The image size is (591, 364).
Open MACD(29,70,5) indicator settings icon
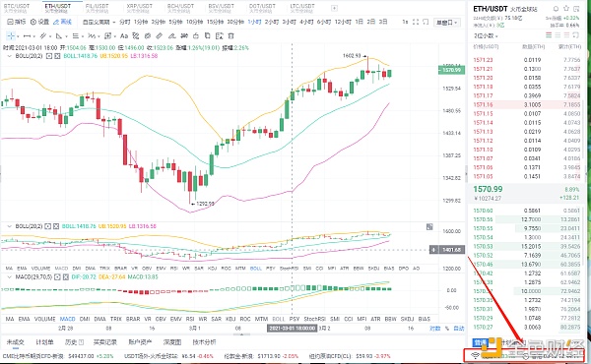pos(57,277)
